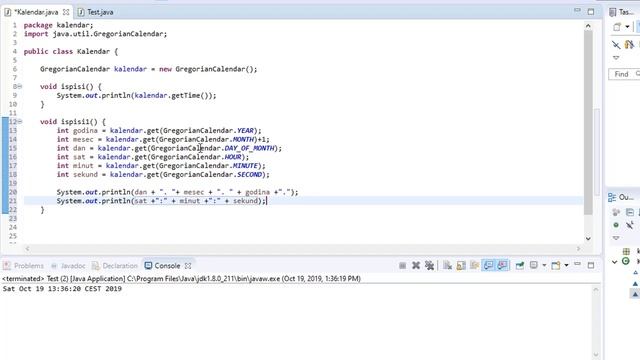Click 'public class Kalendar {' declaration
Image resolution: width=640 pixels, height=360 pixels.
[x=71, y=51]
